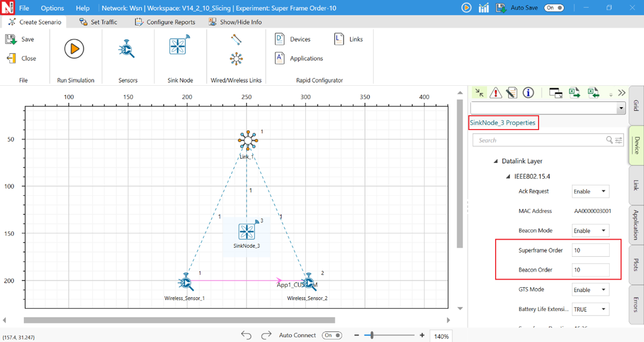644x342 pixels.
Task: Open the Beacon Mode dropdown
Action: [x=590, y=231]
